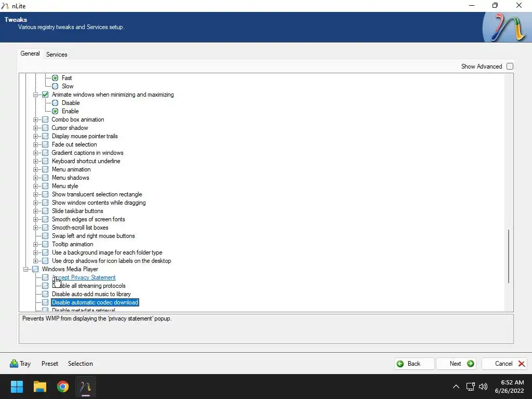This screenshot has width=532, height=399.
Task: Expand the Tooltip animation node
Action: [35, 244]
